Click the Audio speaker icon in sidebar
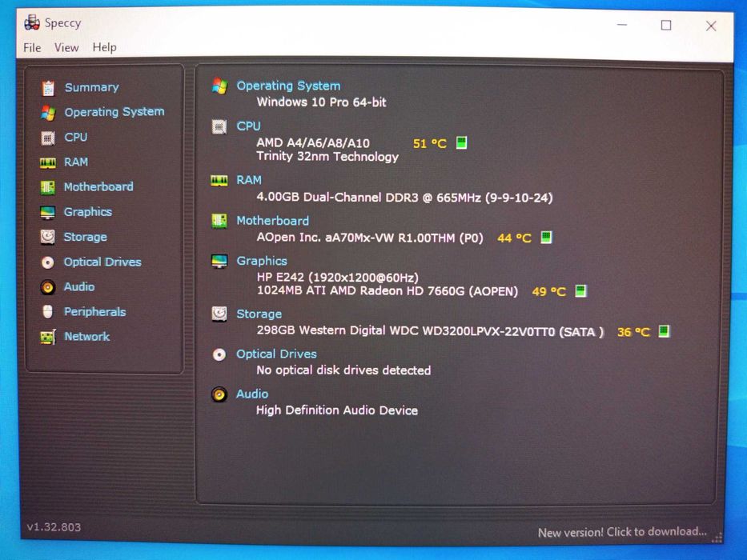747x560 pixels. [x=48, y=287]
